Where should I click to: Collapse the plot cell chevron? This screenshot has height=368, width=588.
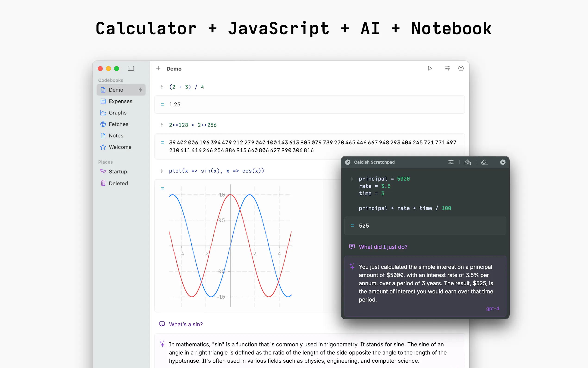(x=162, y=171)
